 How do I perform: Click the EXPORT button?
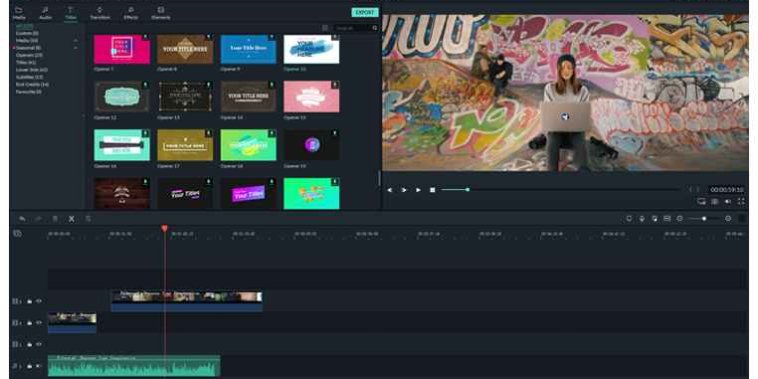pos(365,12)
